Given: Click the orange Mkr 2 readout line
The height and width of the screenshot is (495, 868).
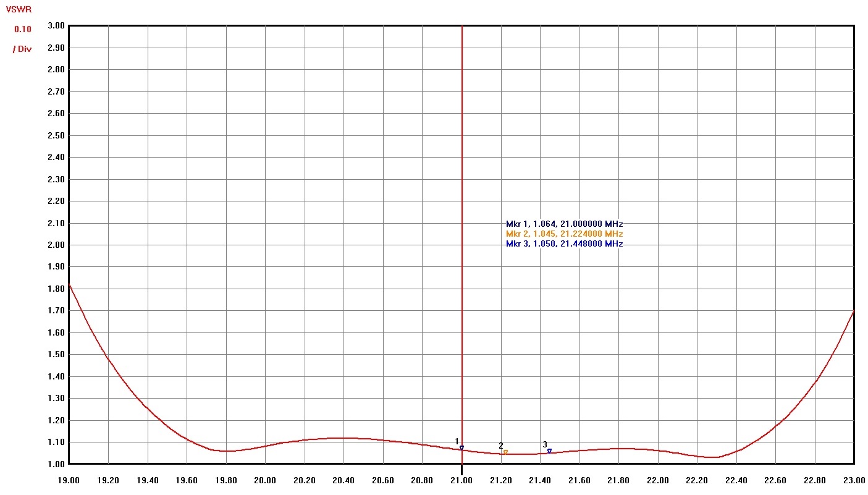Looking at the screenshot, I should 564,234.
